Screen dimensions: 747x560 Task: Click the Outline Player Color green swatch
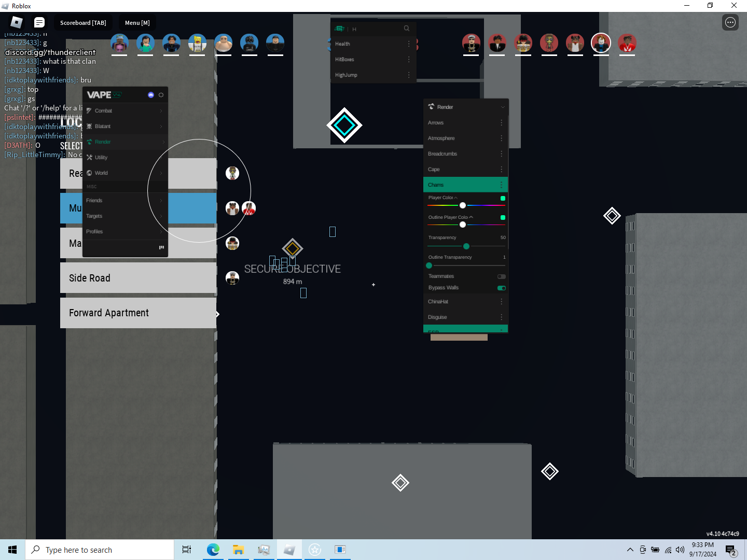pyautogui.click(x=503, y=218)
